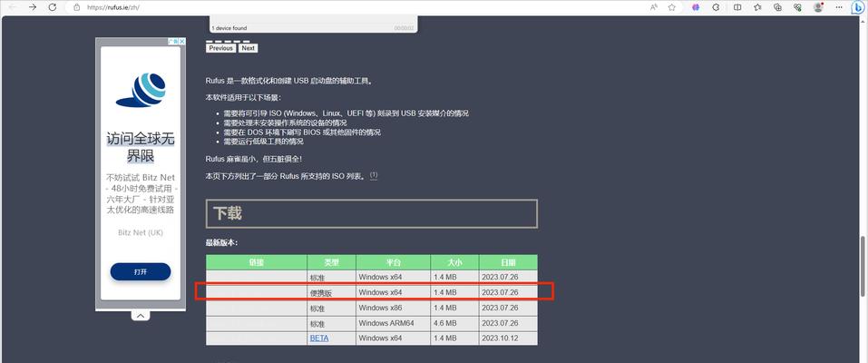This screenshot has width=868, height=363.
Task: Click the 本软件适用于以下场景 line
Action: pyautogui.click(x=243, y=97)
